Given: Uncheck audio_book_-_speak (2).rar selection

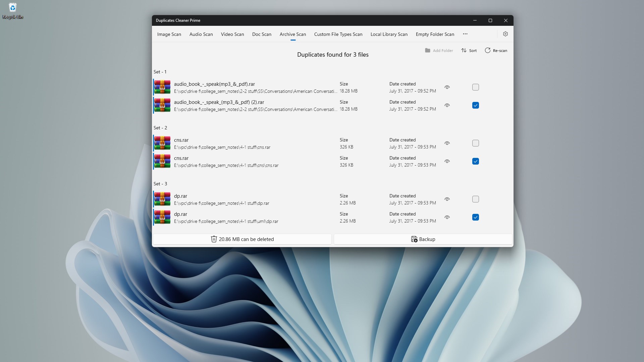Looking at the screenshot, I should point(475,105).
